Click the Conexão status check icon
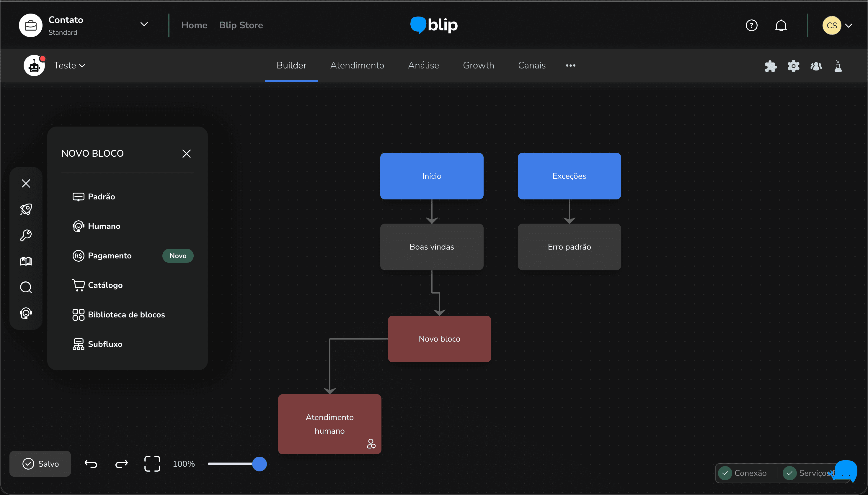The width and height of the screenshot is (868, 495). [725, 473]
